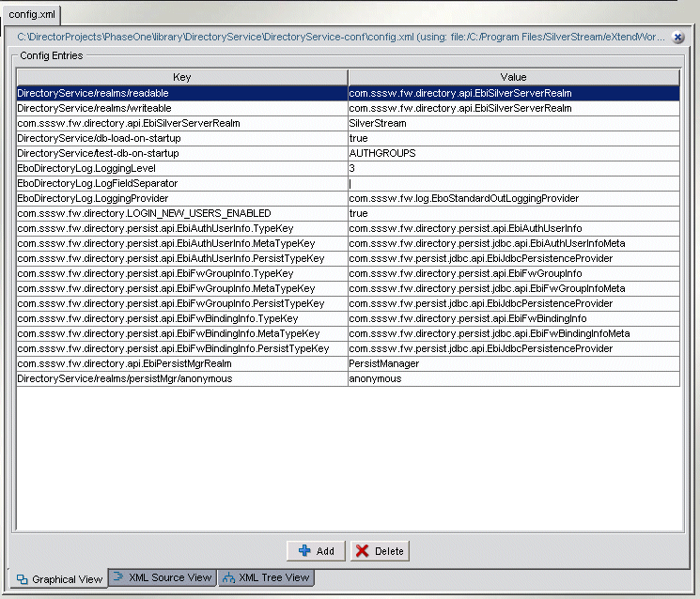Select the EbiAuthUserInfo.TypeKey key
The width and height of the screenshot is (700, 599).
tap(182, 228)
